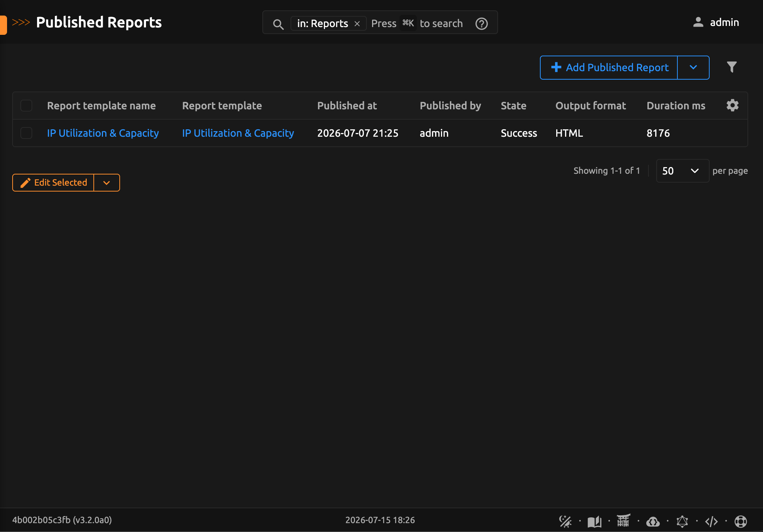Click the admin user avatar icon

[698, 22]
